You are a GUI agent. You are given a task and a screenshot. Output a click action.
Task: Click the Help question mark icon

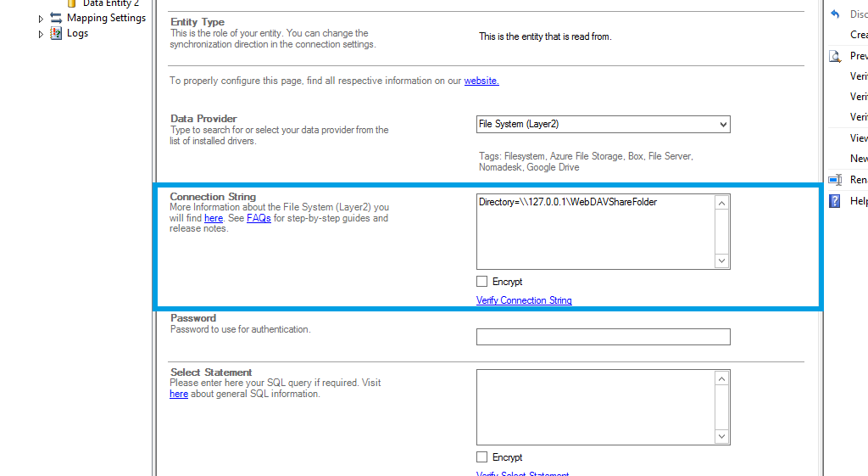point(835,201)
